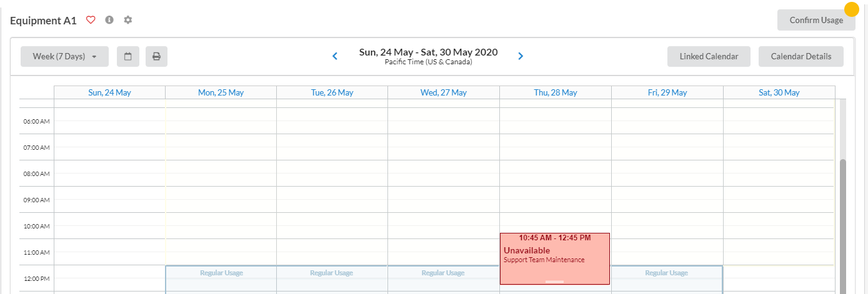Open the date picker calendar icon
This screenshot has height=294, width=868.
[x=127, y=56]
